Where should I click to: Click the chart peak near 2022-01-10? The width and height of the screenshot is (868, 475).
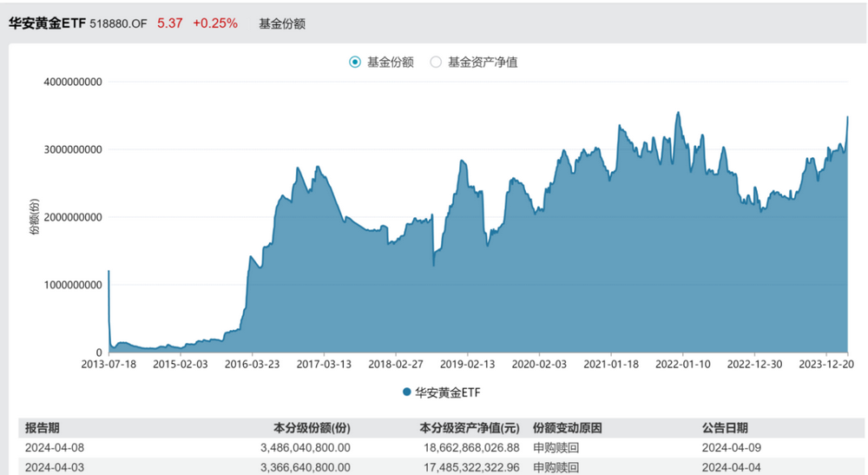(678, 113)
